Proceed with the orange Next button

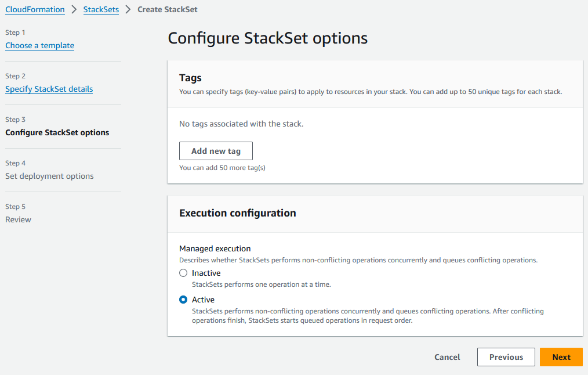[561, 358]
